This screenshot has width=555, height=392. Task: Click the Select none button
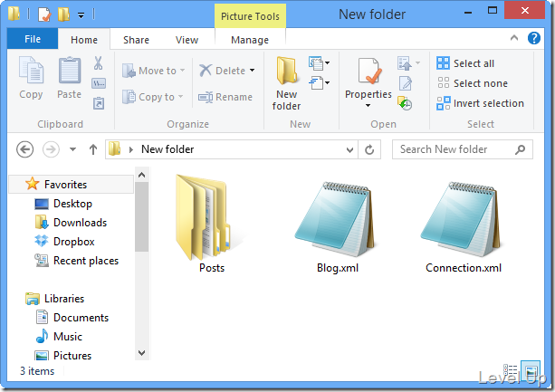pos(473,83)
